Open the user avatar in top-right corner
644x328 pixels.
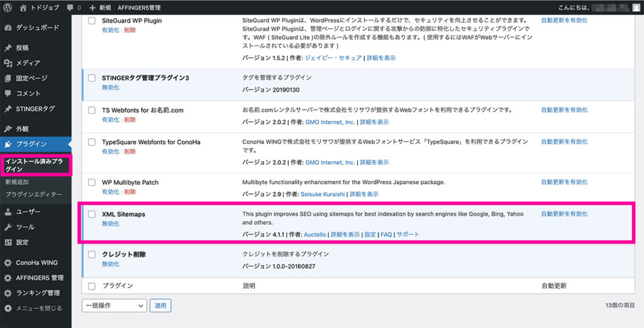click(x=636, y=8)
